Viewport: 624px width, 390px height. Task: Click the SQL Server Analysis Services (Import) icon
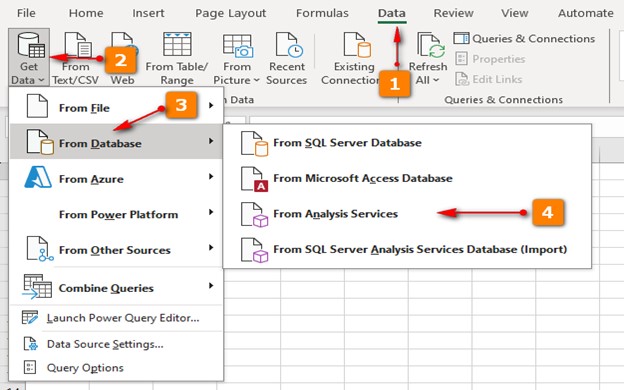tap(254, 250)
